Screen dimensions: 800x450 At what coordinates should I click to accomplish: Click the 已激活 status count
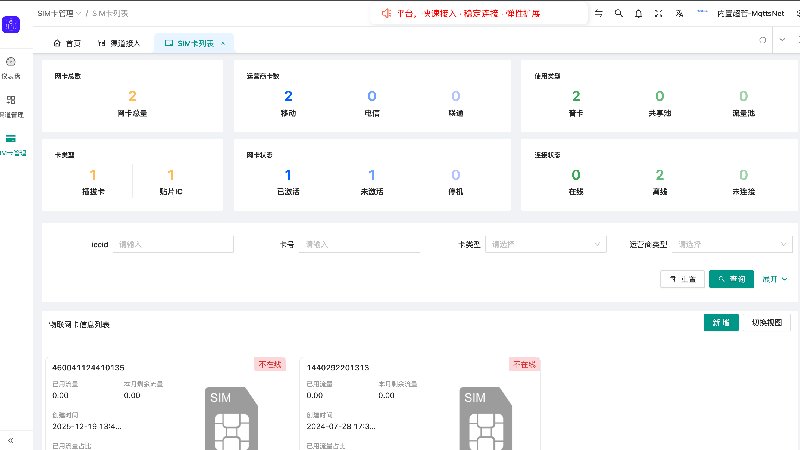point(288,175)
